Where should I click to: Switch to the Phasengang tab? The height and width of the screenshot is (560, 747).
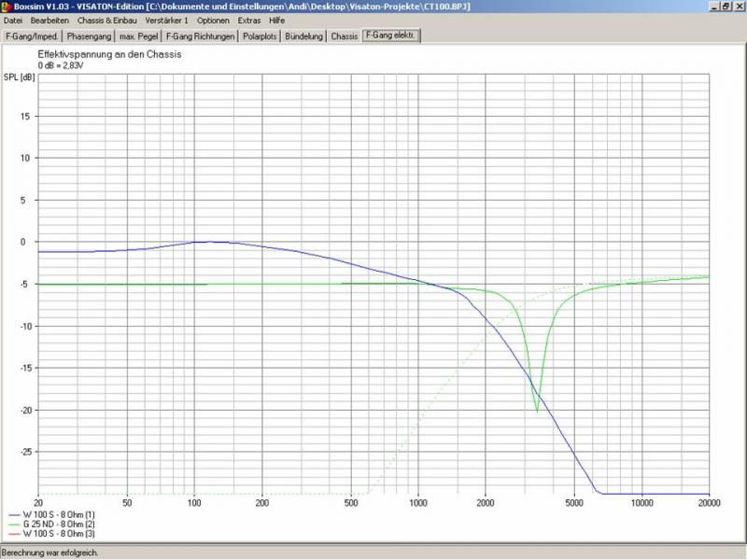click(88, 36)
